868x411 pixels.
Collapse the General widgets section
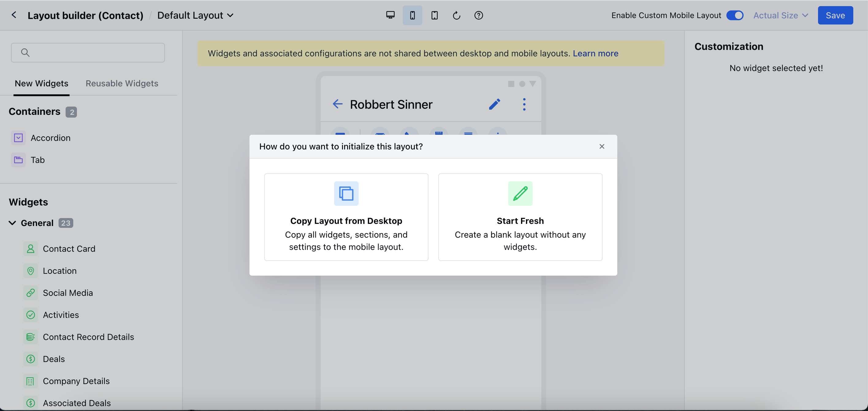(x=12, y=223)
